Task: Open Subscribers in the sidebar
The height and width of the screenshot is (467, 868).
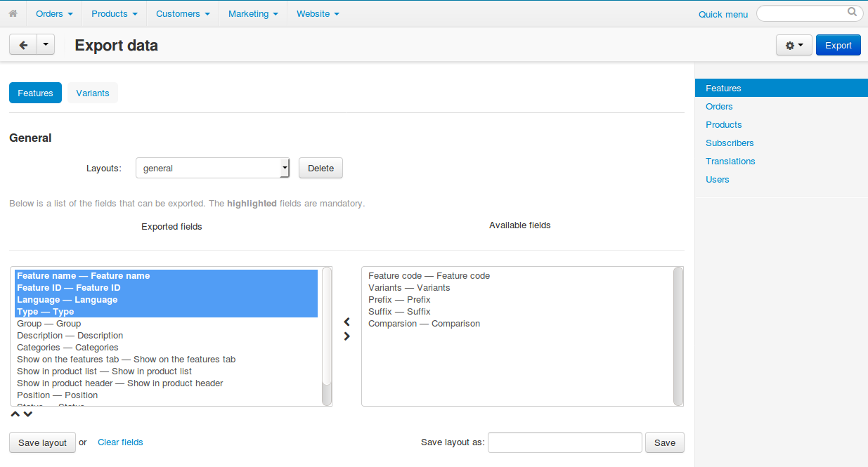Action: point(730,143)
